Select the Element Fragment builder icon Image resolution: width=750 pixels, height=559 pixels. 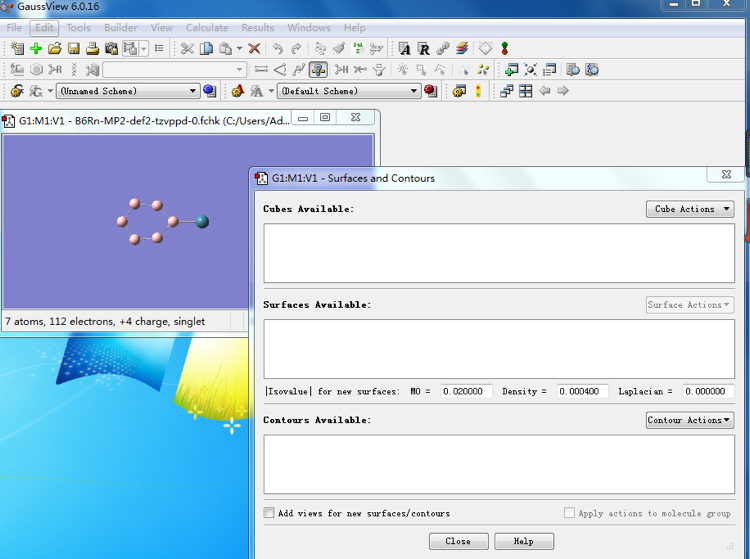(17, 70)
